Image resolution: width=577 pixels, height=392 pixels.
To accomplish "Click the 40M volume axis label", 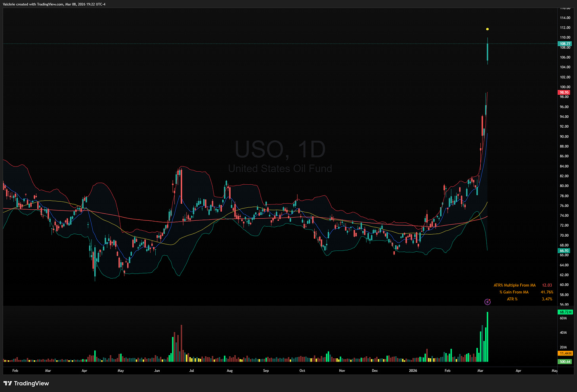I will pos(563,333).
